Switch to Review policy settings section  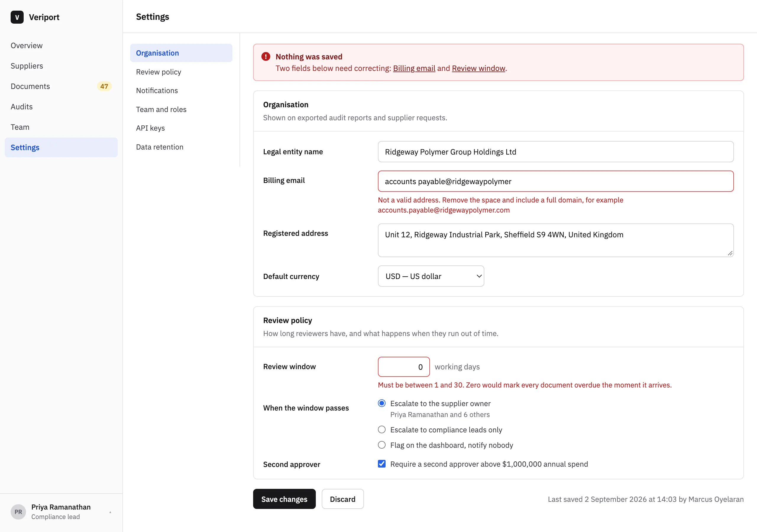[x=181, y=72]
